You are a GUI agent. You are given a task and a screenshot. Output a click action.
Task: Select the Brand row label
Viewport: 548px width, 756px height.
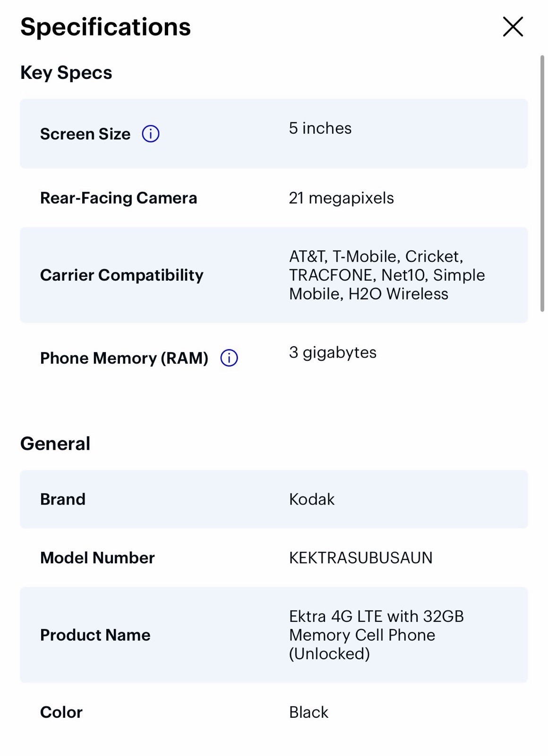[x=63, y=499]
